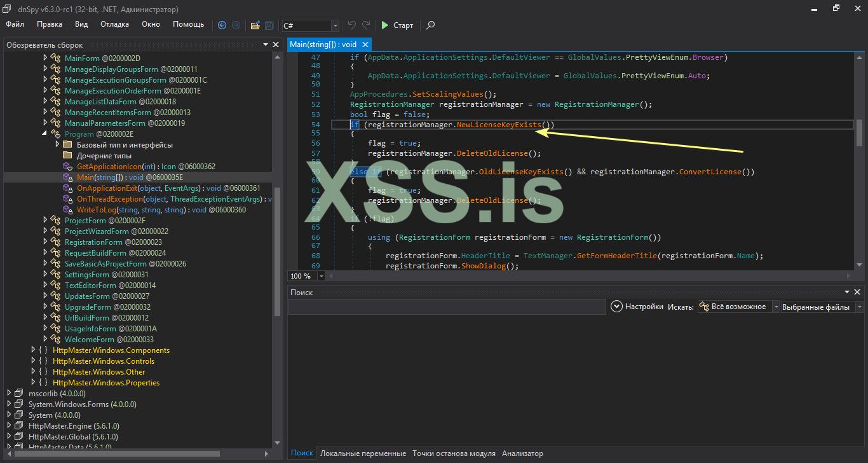The height and width of the screenshot is (463, 868).
Task: Click the save all disk icon
Action: click(x=269, y=25)
